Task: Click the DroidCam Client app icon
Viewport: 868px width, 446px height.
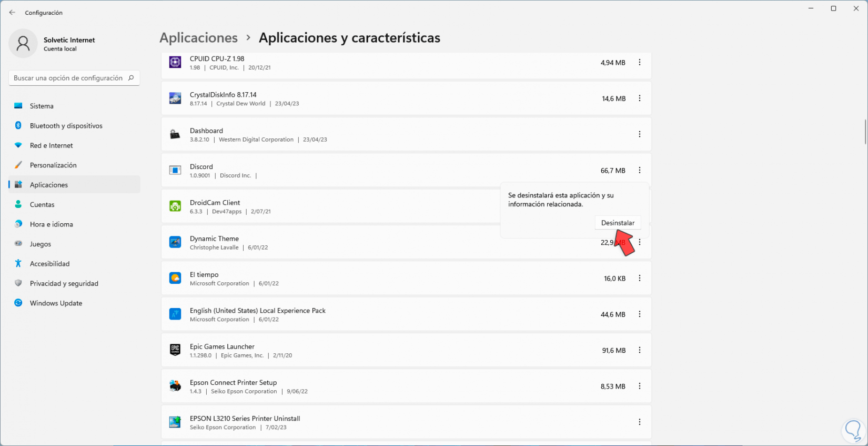Action: coord(175,206)
